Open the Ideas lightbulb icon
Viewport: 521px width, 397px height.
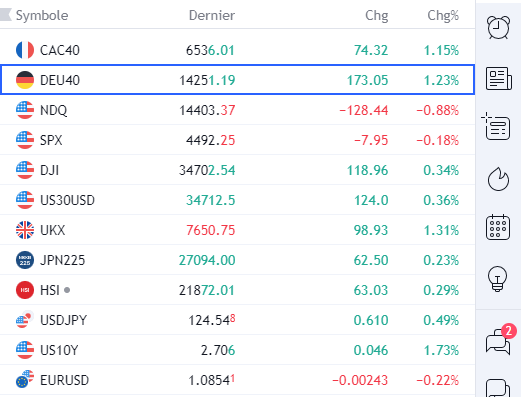(x=498, y=279)
